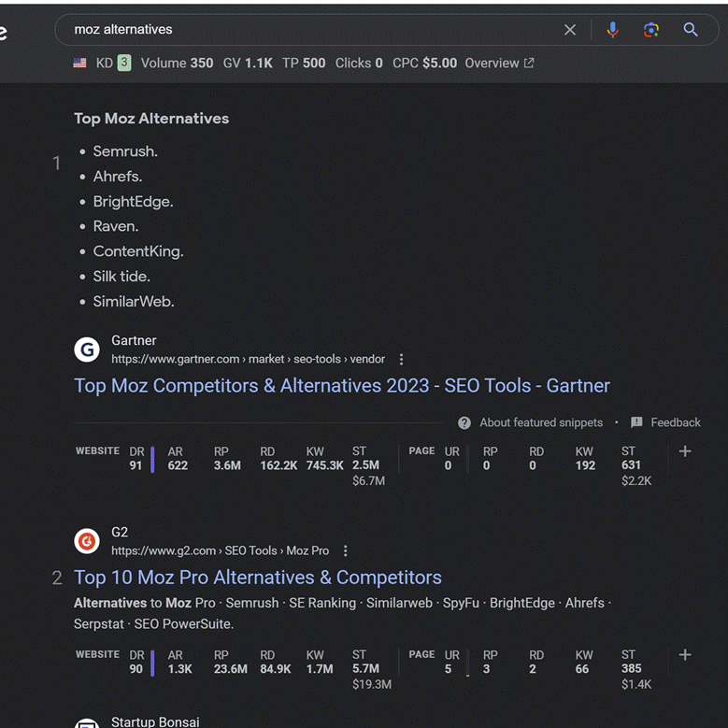Click SimilarWeb. list item in snippet
This screenshot has width=728, height=728.
tap(134, 301)
